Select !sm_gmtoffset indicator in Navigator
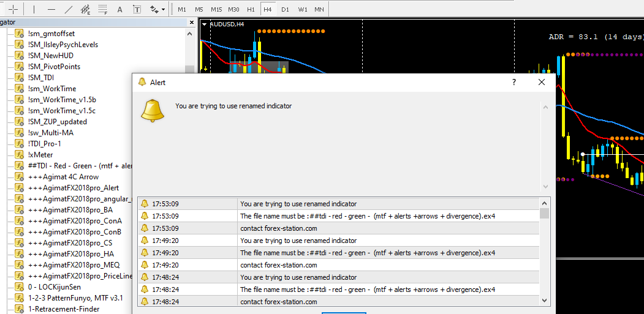 click(x=51, y=34)
